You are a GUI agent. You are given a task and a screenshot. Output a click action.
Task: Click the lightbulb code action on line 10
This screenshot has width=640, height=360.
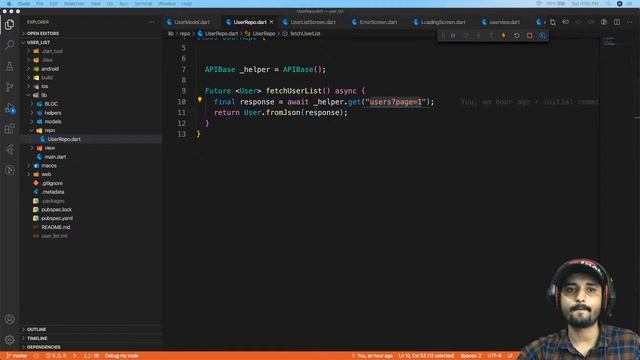pos(200,100)
